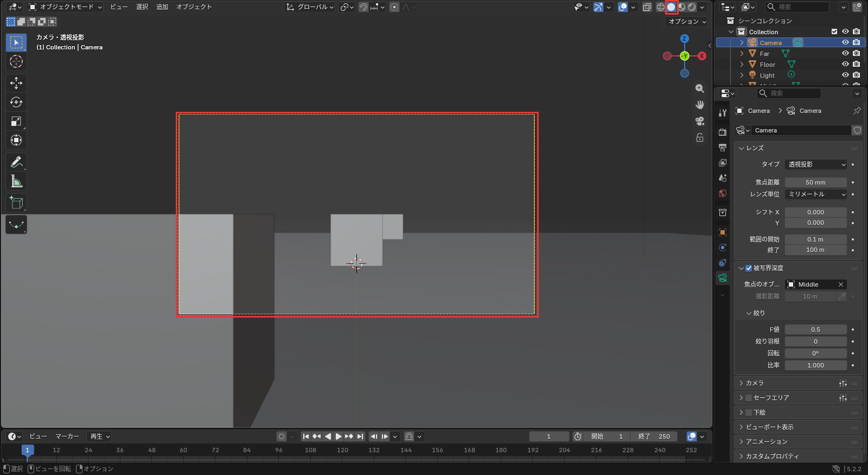This screenshot has width=868, height=475.
Task: Open the グローバル orientation dropdown
Action: [x=310, y=7]
